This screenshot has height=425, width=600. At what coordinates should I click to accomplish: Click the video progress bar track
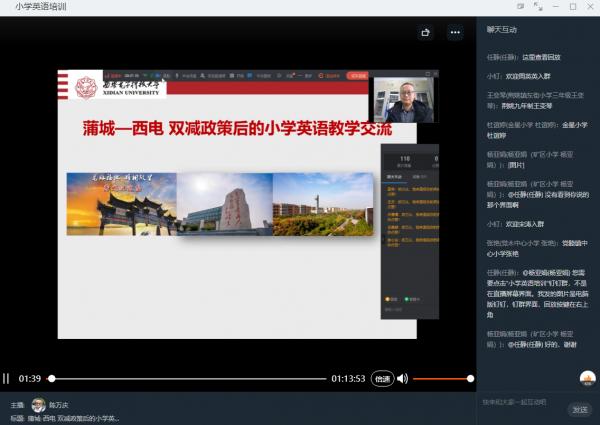(x=190, y=379)
